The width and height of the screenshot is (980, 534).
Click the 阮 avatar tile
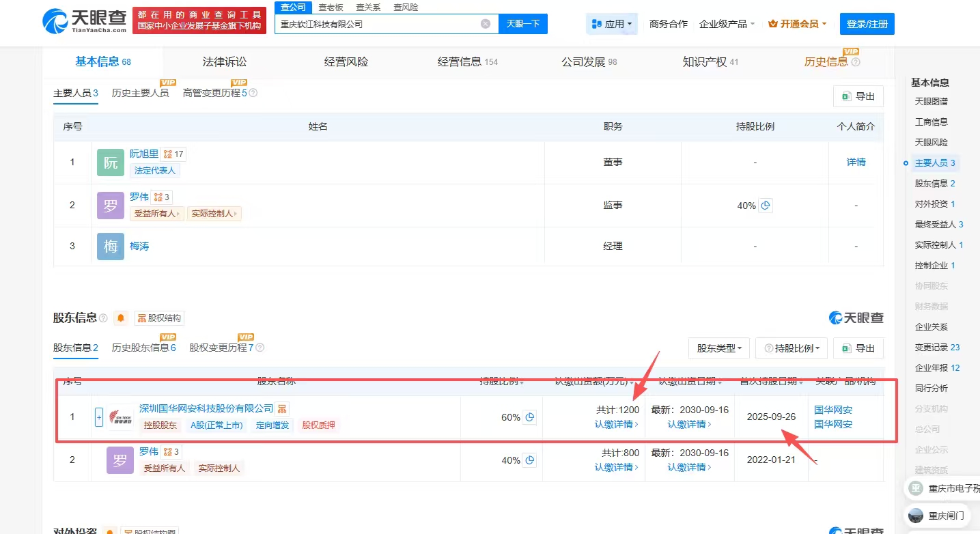pyautogui.click(x=111, y=163)
